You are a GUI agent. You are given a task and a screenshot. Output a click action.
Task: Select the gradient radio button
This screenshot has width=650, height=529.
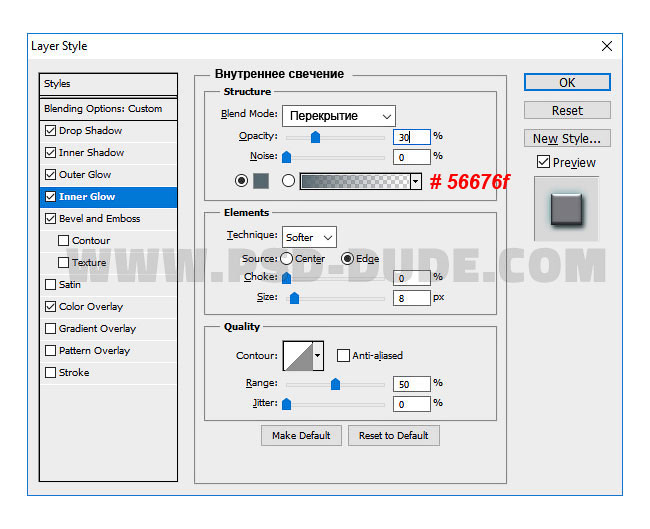288,181
